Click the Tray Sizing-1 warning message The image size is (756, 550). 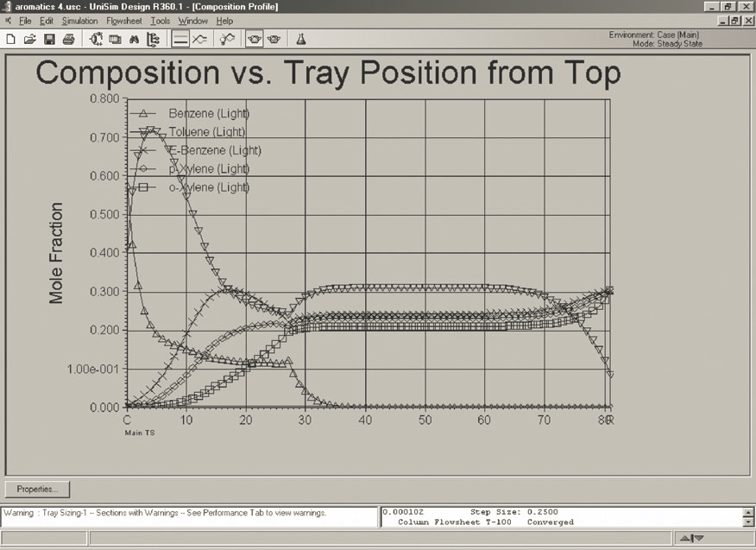[x=165, y=513]
